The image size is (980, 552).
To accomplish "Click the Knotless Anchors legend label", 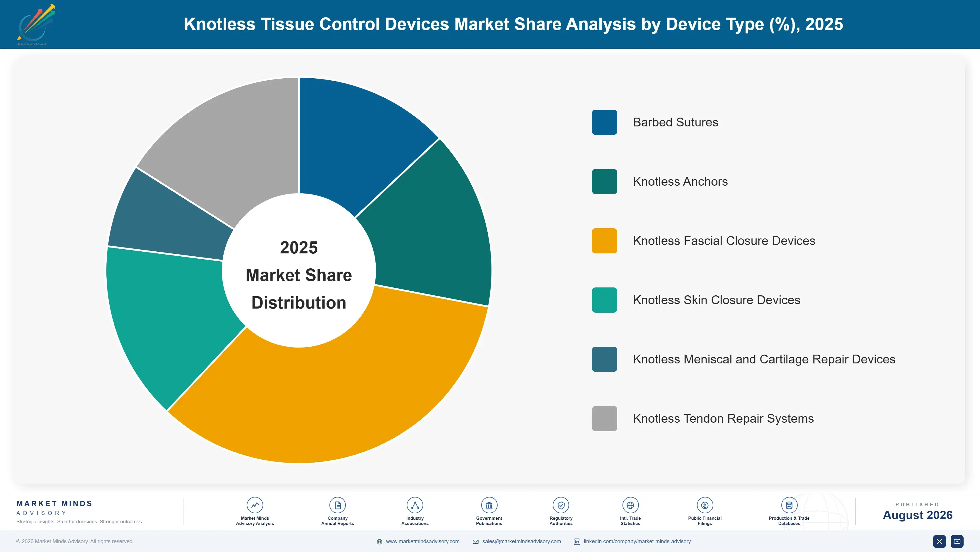I will tap(680, 182).
